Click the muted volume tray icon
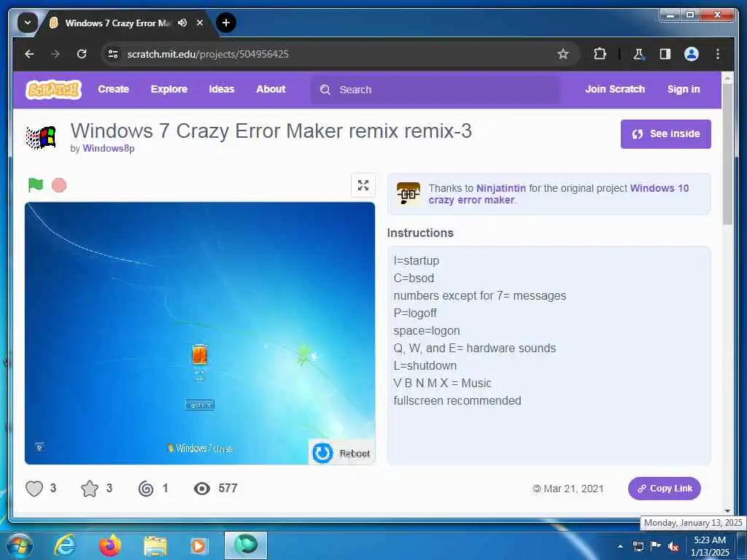The height and width of the screenshot is (560, 747). tap(673, 547)
